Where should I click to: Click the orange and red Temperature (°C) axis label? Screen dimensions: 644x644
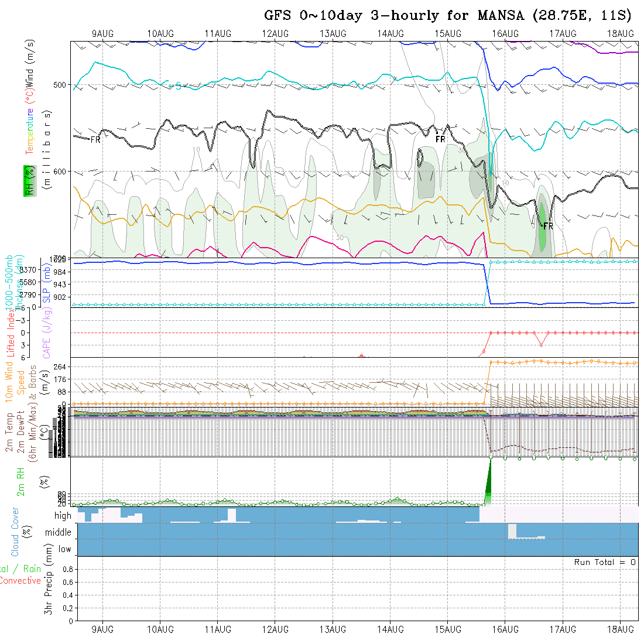30,122
